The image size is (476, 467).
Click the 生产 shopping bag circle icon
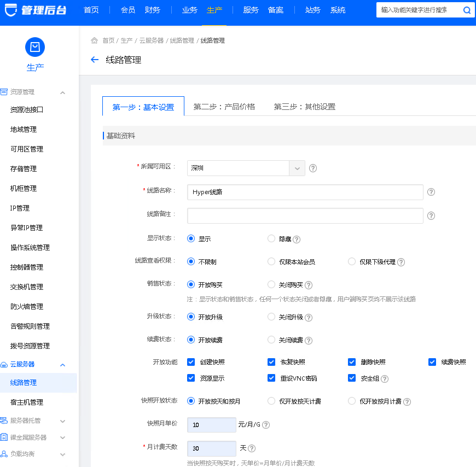pyautogui.click(x=35, y=47)
